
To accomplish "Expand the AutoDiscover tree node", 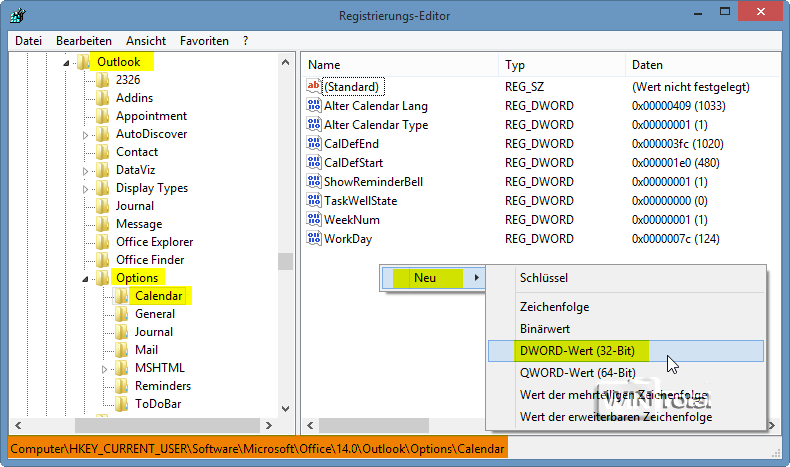I will coord(85,135).
